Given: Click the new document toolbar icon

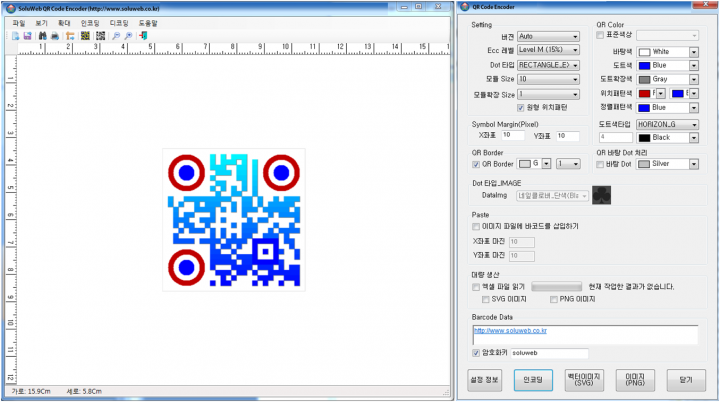Looking at the screenshot, I should pos(16,36).
